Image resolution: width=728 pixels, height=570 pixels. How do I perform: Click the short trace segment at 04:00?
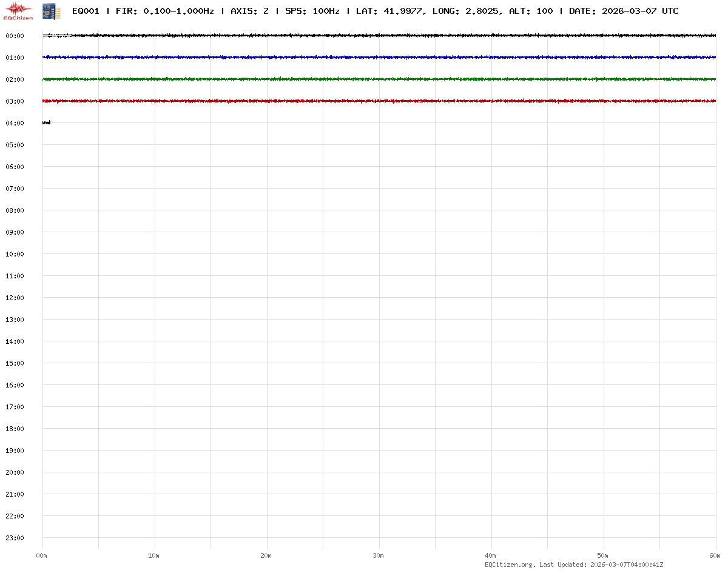coord(46,123)
